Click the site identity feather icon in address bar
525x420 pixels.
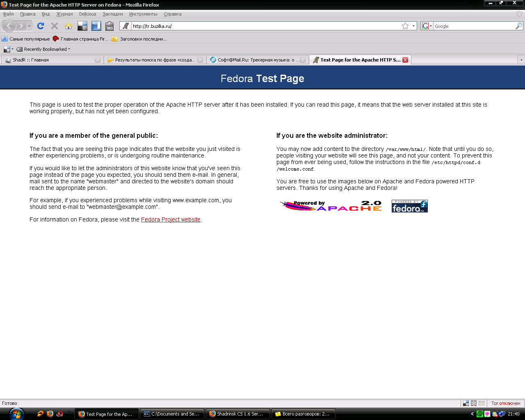coord(126,26)
